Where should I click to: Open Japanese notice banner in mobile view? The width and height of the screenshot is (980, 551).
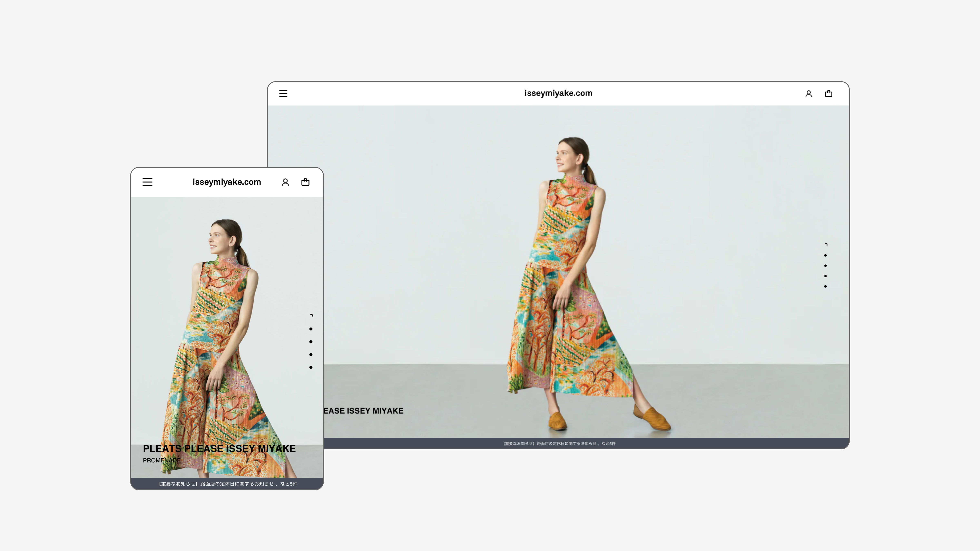[x=227, y=484]
